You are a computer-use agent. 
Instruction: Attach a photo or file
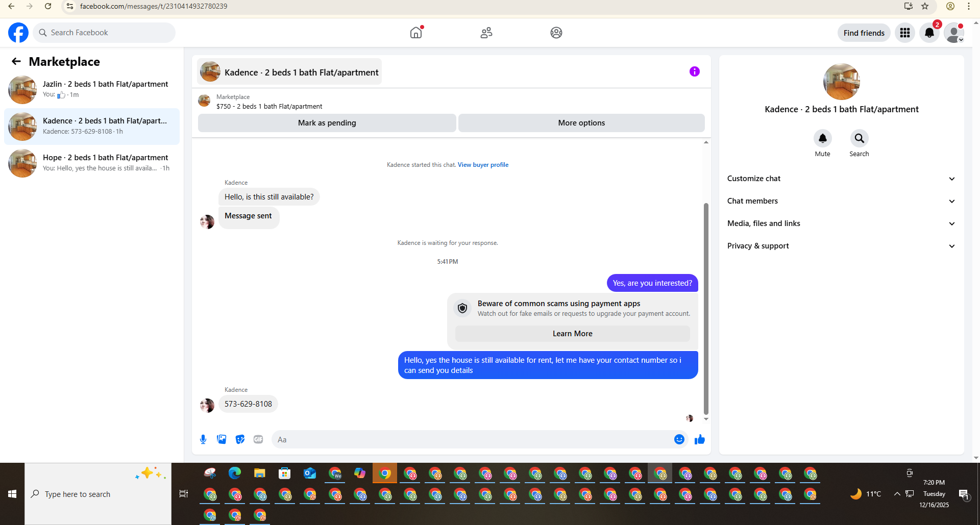pyautogui.click(x=222, y=439)
